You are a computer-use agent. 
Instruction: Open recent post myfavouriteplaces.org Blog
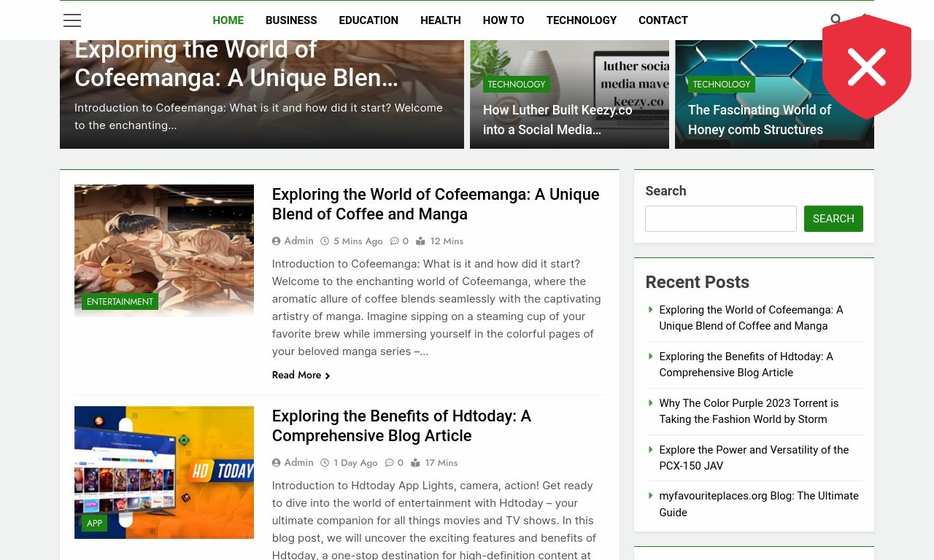pyautogui.click(x=759, y=504)
